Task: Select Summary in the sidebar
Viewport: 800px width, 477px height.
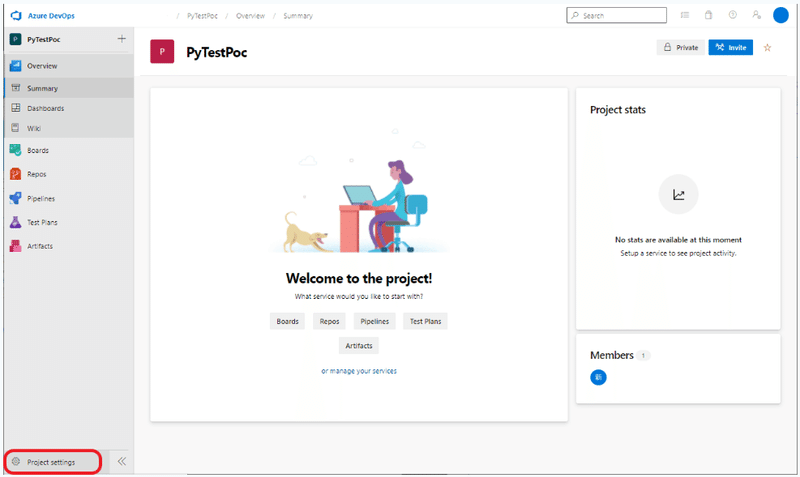Action: (x=69, y=88)
